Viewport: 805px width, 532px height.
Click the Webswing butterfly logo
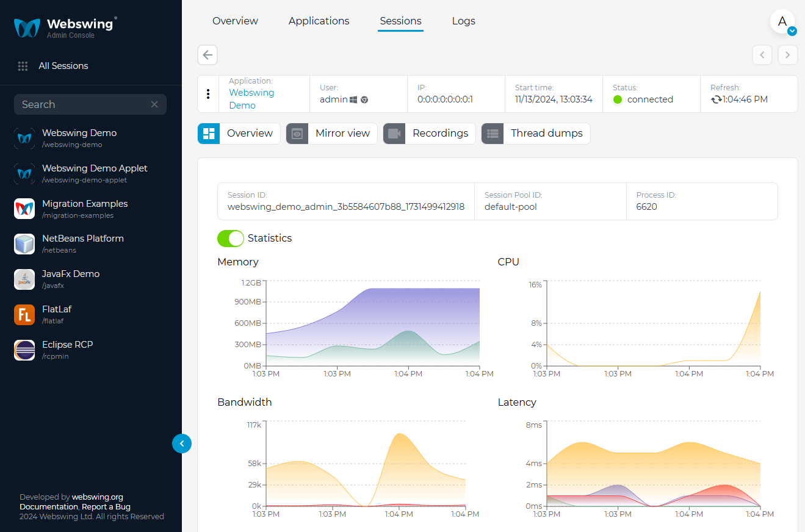coord(27,27)
